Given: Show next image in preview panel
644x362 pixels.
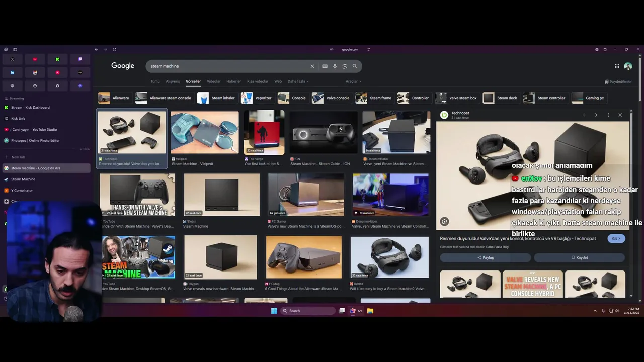Looking at the screenshot, I should click(x=596, y=115).
